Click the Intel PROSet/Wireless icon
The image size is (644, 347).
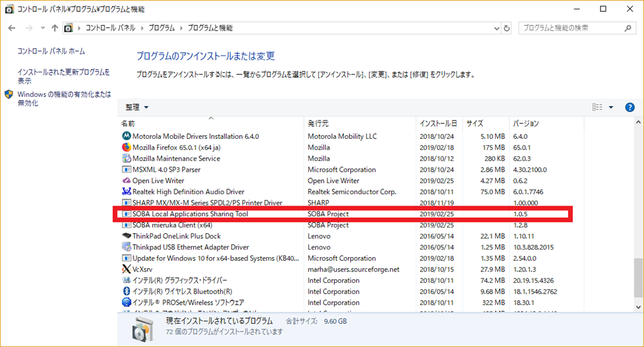tap(126, 302)
